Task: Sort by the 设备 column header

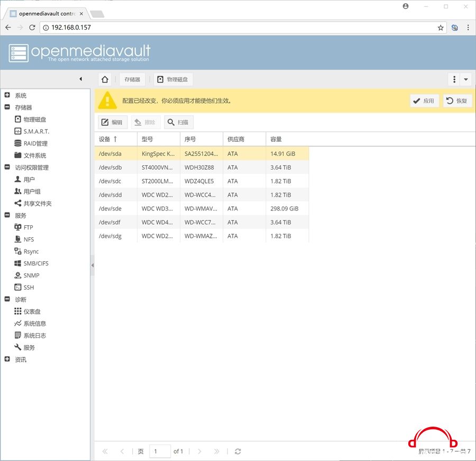Action: (x=116, y=139)
